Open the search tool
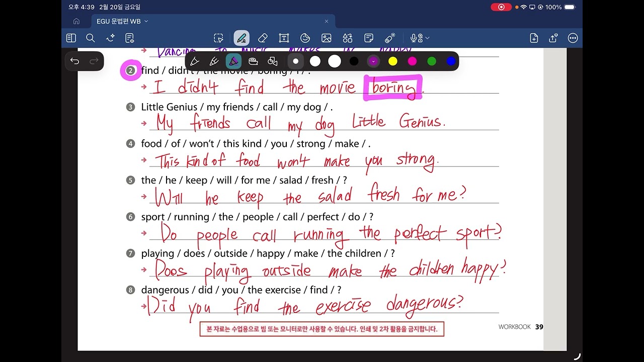 coord(91,38)
